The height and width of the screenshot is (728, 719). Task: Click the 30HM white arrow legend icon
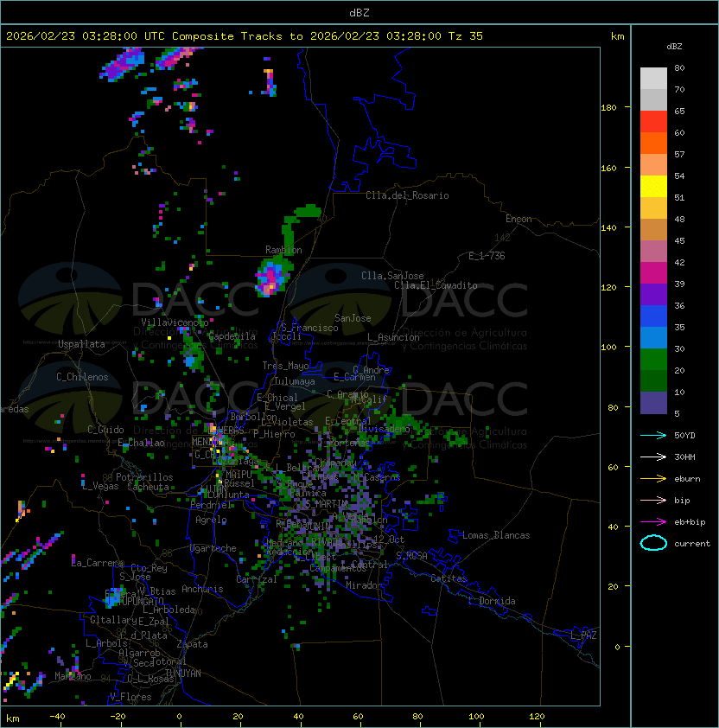pyautogui.click(x=653, y=457)
